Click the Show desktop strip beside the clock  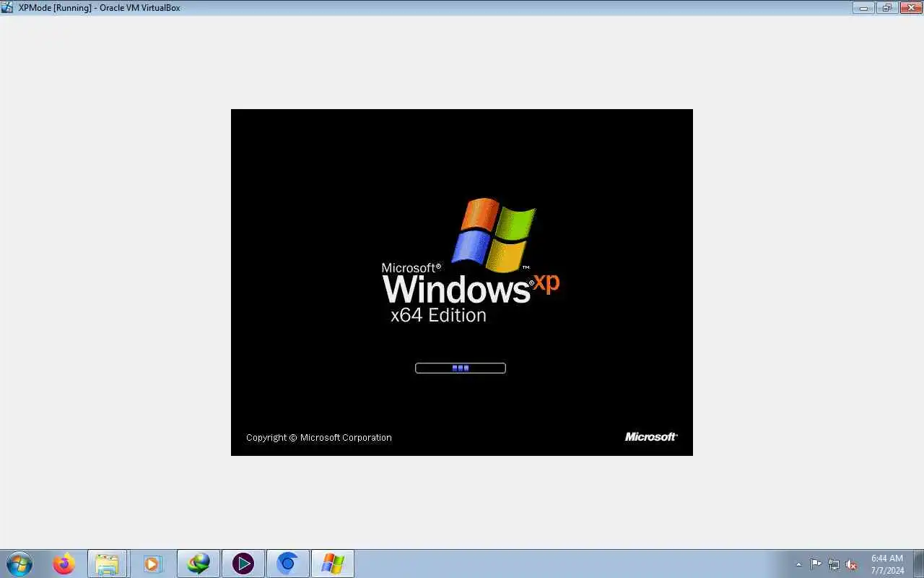pos(919,564)
